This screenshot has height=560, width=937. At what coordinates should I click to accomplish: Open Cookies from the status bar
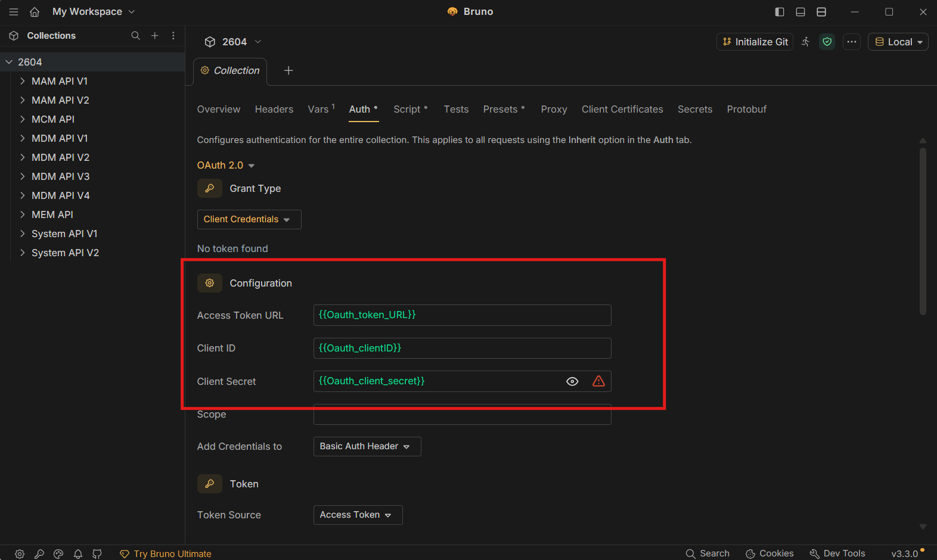click(x=770, y=553)
